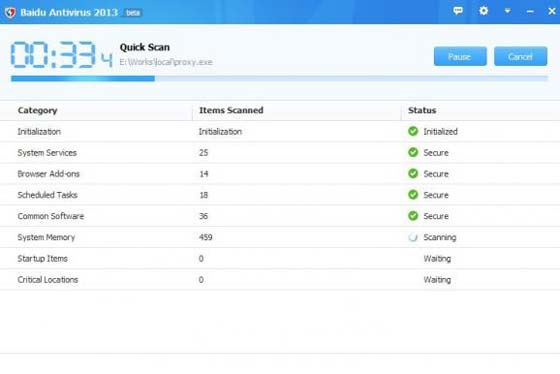Select the Scheduled Tasks row label

coord(48,195)
